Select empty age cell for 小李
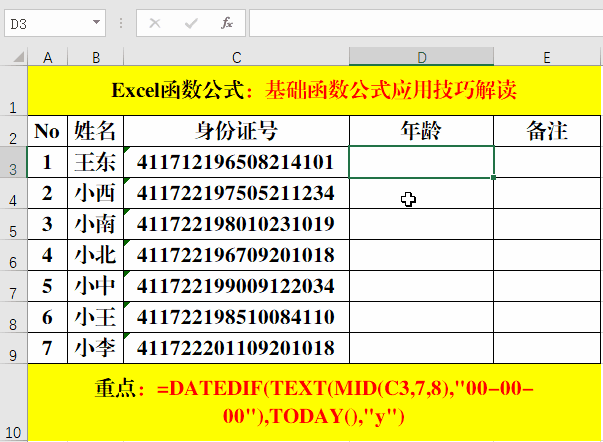Image resolution: width=603 pixels, height=442 pixels. point(421,348)
